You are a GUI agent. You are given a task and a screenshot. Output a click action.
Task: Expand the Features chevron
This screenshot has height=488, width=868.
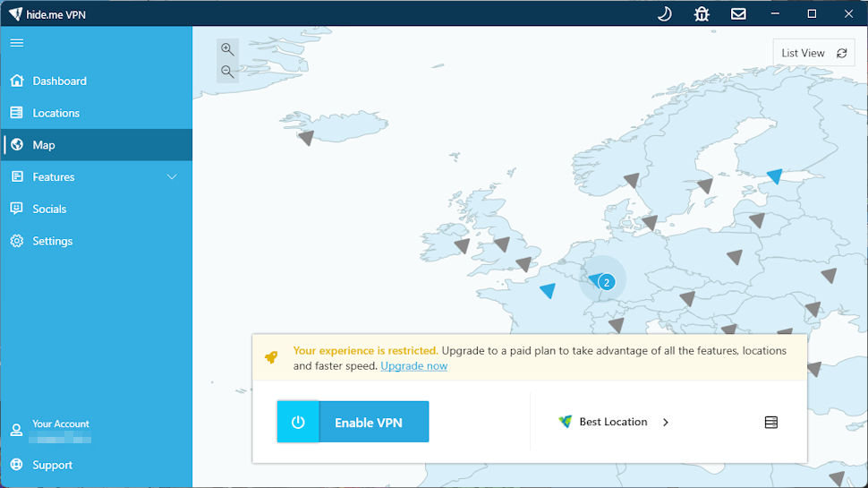(172, 177)
